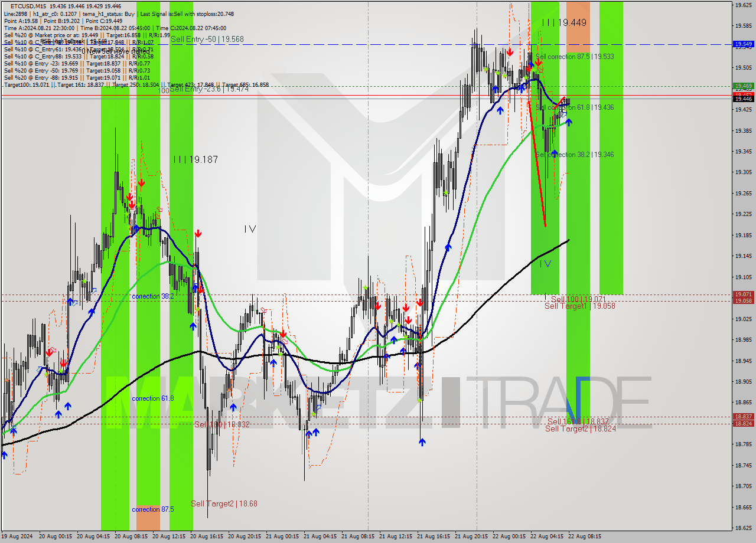Click the 'Sell 100 | 18.832' label
Image resolution: width=756 pixels, height=543 pixels.
(x=221, y=424)
